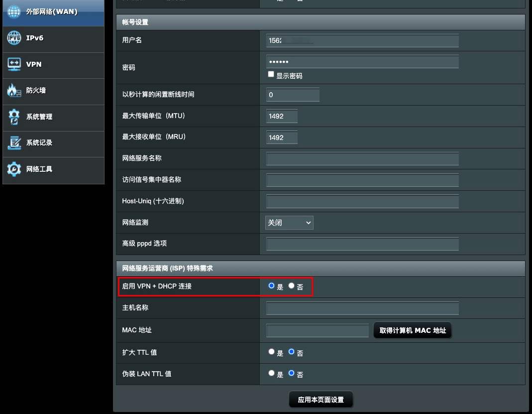Click the 应用本页面设置 button

320,400
